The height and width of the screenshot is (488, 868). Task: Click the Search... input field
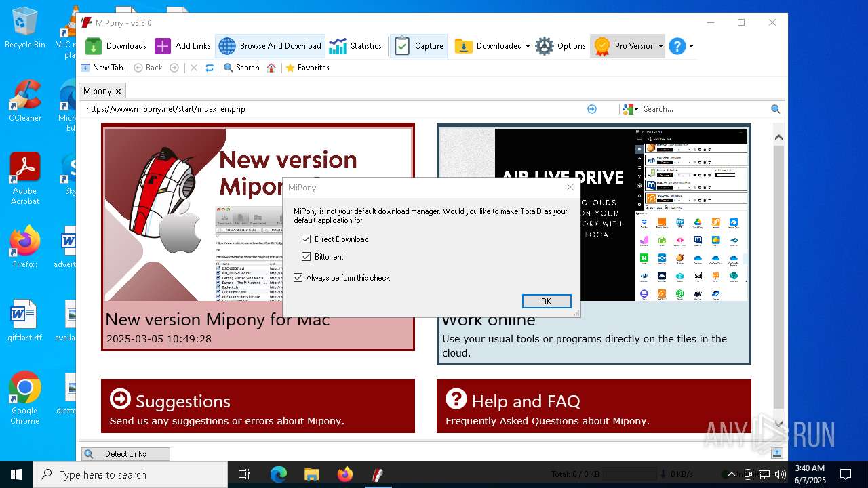click(704, 109)
